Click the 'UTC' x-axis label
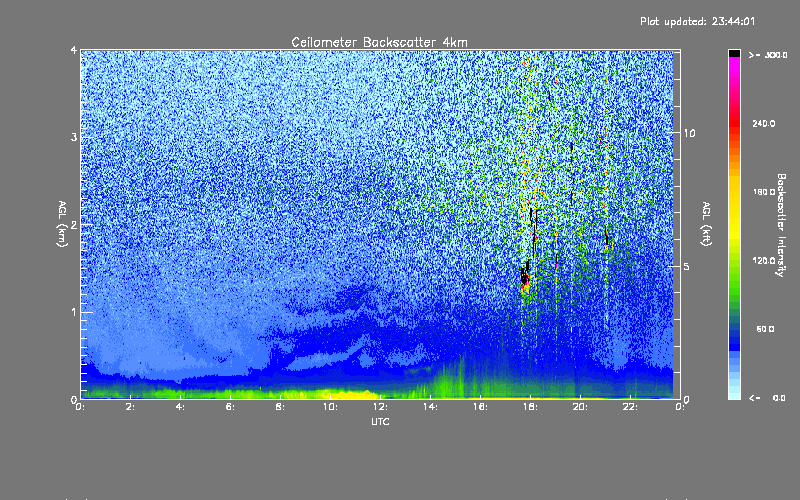 [380, 422]
